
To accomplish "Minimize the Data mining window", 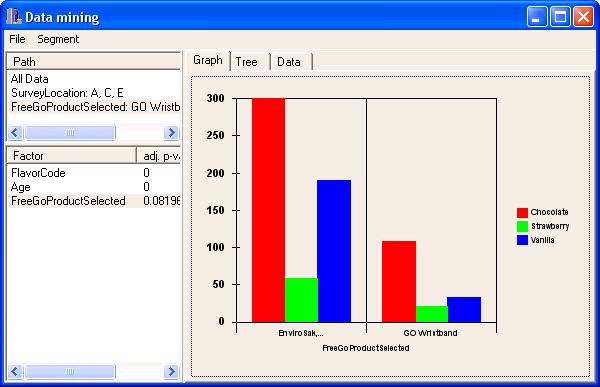I will tap(536, 16).
